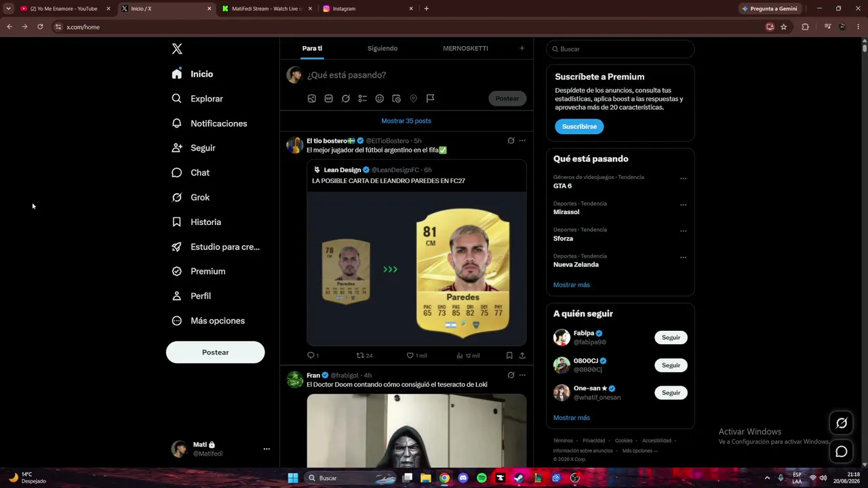Open File Explorer from the taskbar
Viewport: 868px width, 488px height.
[426, 478]
